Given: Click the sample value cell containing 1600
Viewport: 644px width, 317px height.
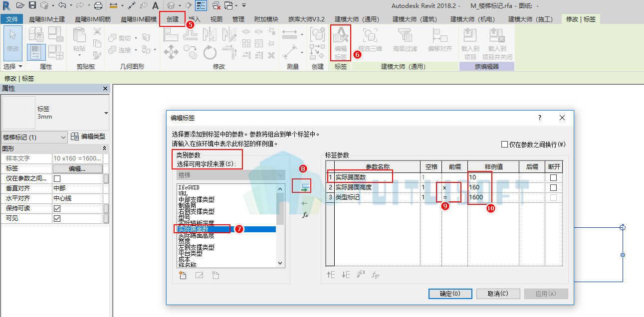Looking at the screenshot, I should pyautogui.click(x=493, y=197).
